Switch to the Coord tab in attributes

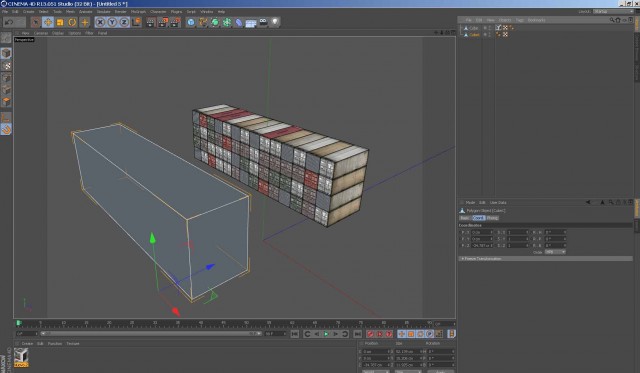click(x=478, y=218)
